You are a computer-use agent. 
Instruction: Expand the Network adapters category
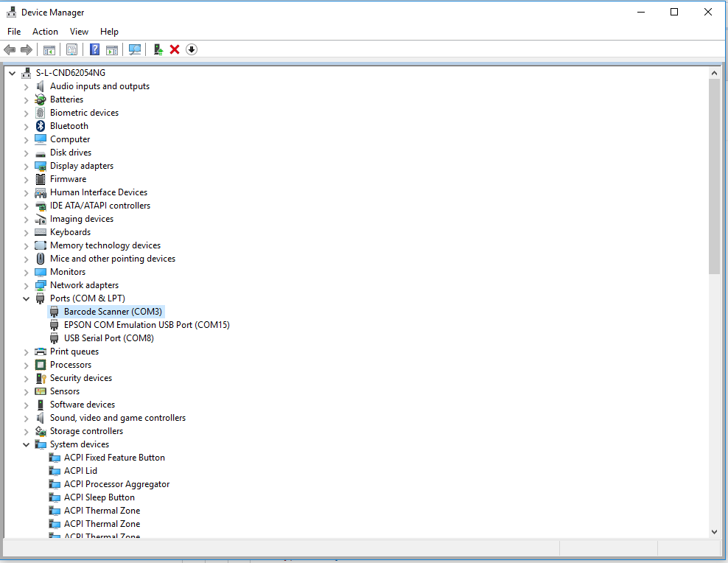pos(27,286)
